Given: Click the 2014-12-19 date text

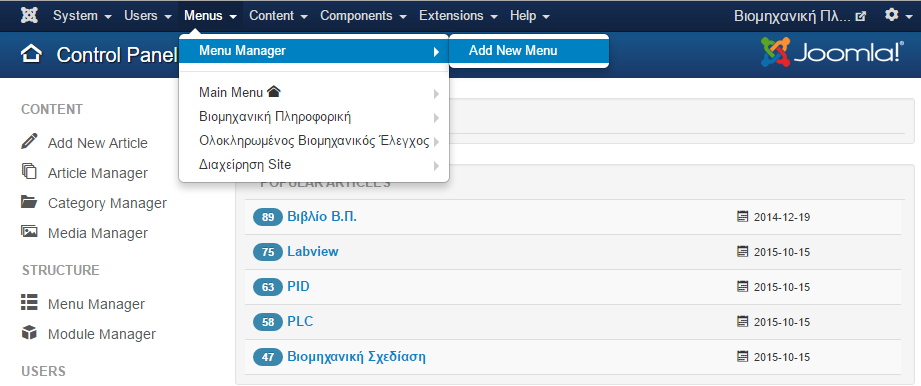Looking at the screenshot, I should [782, 217].
